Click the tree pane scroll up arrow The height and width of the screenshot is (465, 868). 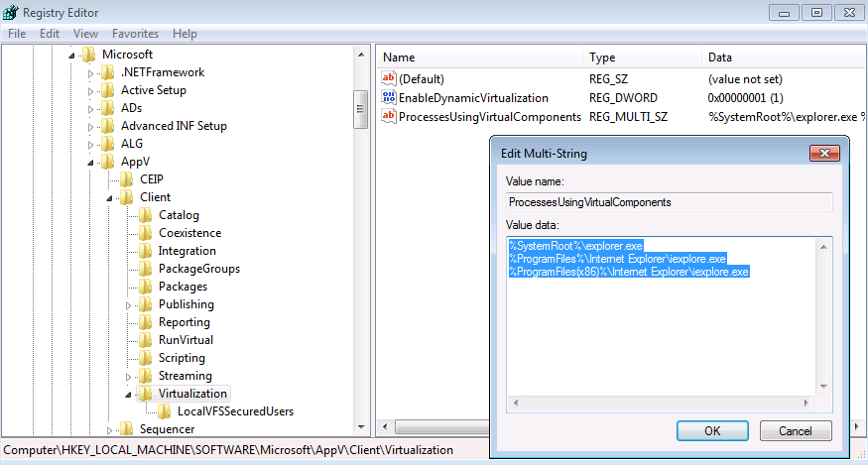(x=361, y=55)
